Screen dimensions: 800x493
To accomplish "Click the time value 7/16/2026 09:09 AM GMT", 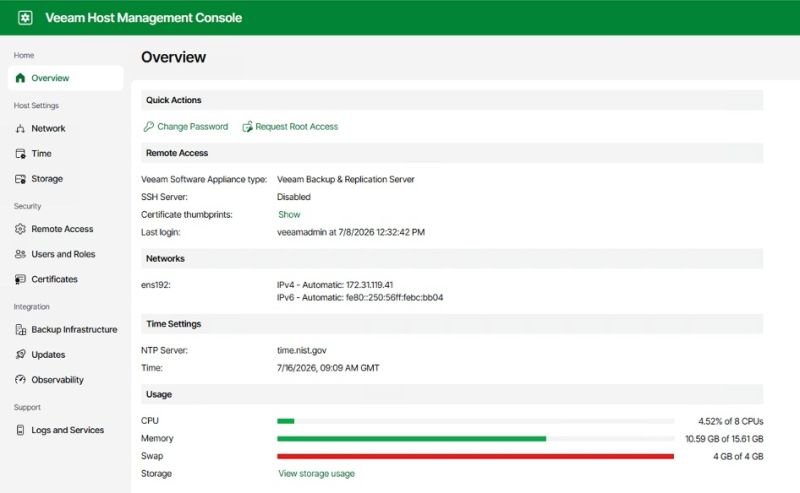I will [328, 368].
